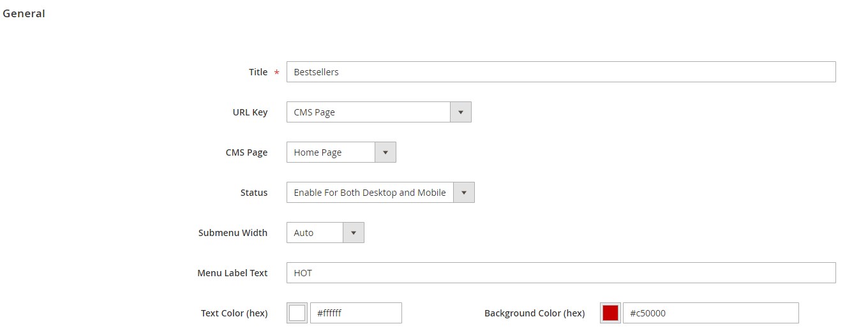
Task: Click the arrow button on URL Key select
Action: click(x=461, y=112)
